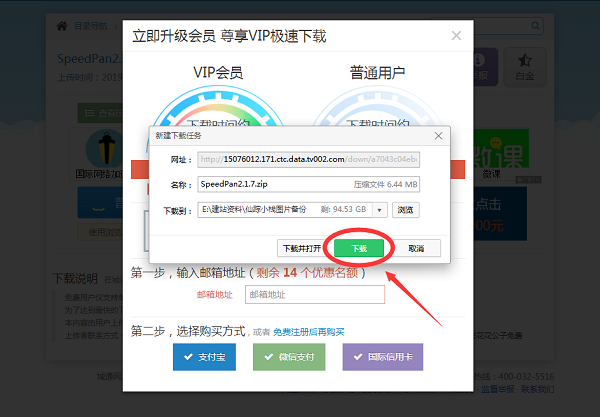Select 国际信用卡 payment option
Screen dimensions: 600x417
(383, 357)
